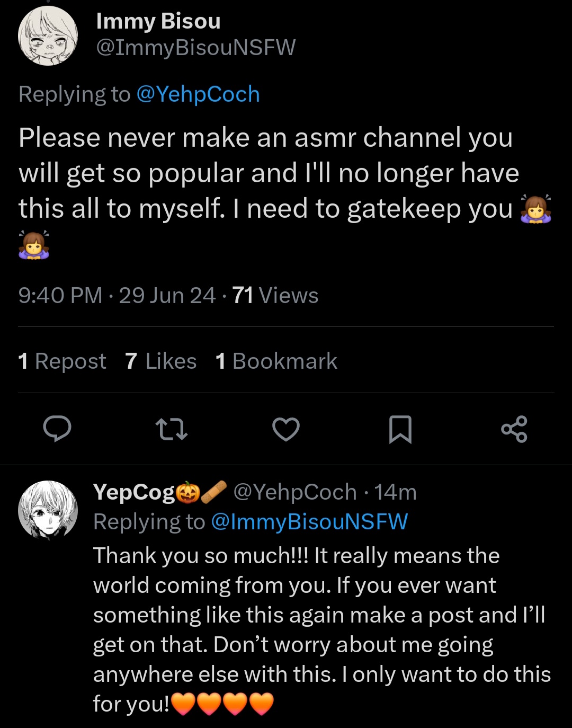Viewport: 572px width, 728px height.
Task: Open Immy Bisou's profile picture
Action: pos(48,35)
